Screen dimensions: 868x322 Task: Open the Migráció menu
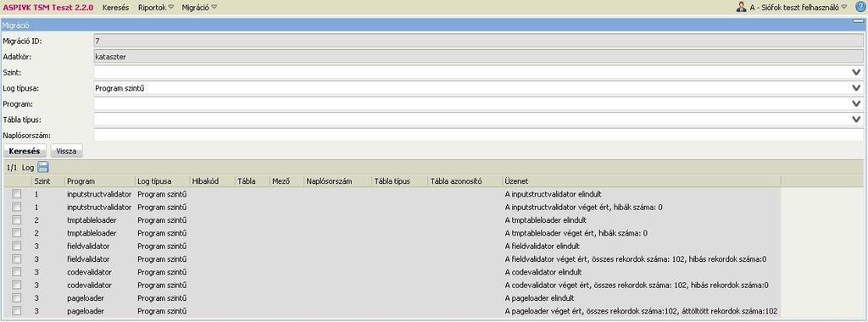pyautogui.click(x=199, y=8)
